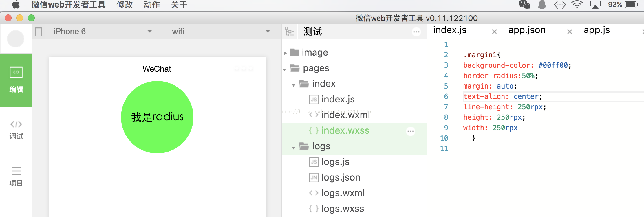Open the wifi network dropdown
This screenshot has width=644, height=217.
[x=221, y=31]
